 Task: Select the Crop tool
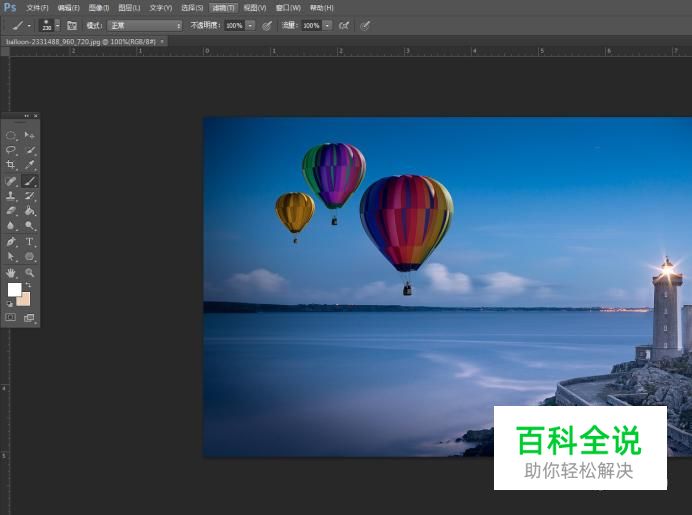pyautogui.click(x=11, y=165)
